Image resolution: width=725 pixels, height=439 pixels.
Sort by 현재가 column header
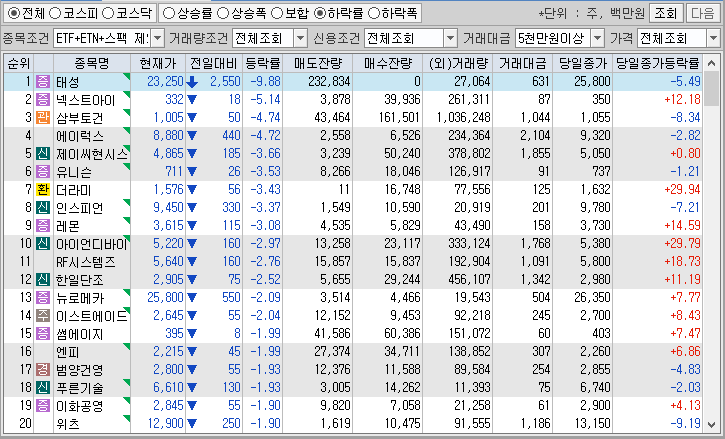click(158, 63)
